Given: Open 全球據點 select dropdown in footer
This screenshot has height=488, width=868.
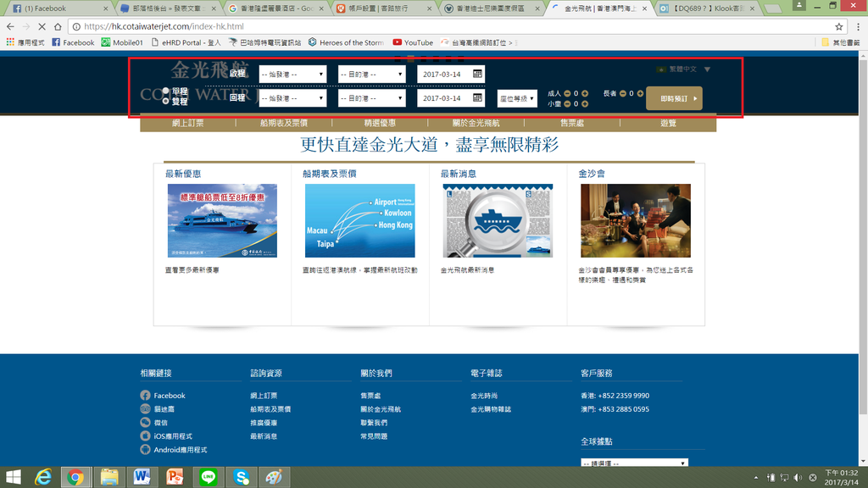Looking at the screenshot, I should coord(634,463).
